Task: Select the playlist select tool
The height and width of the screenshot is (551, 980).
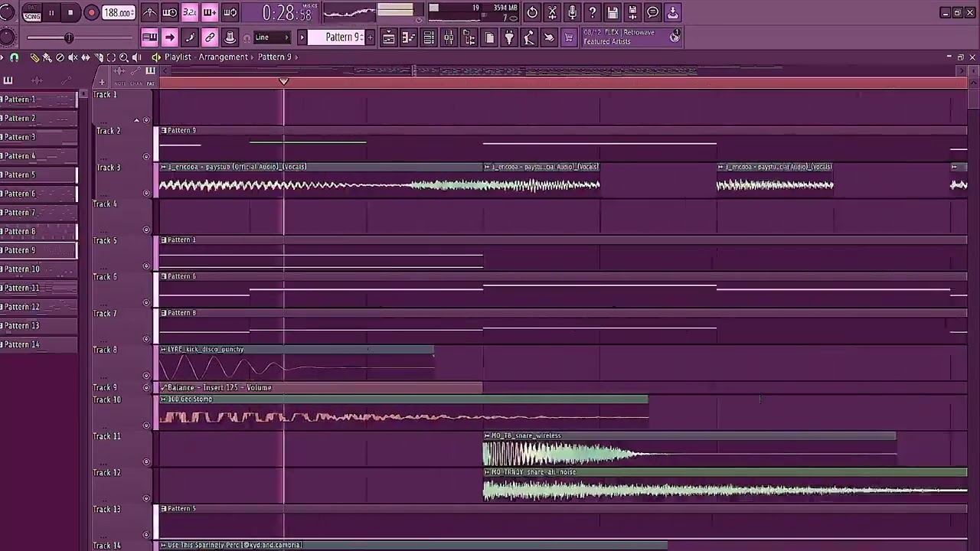Action: coord(111,57)
